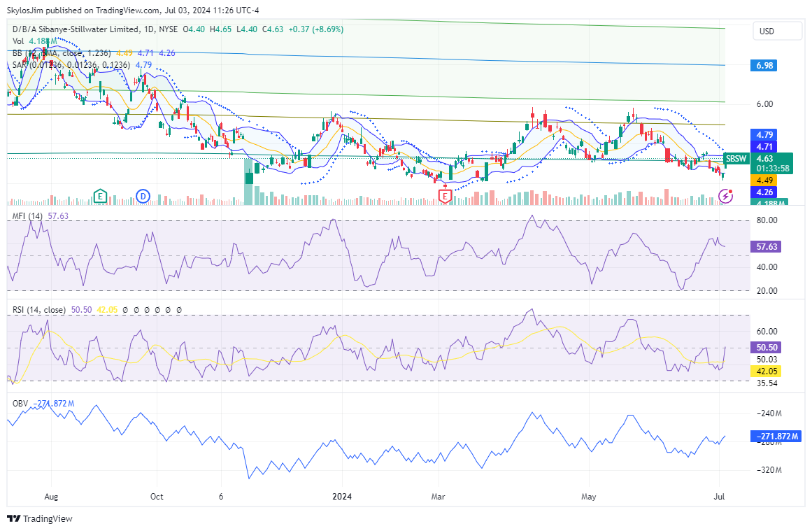Click the purple lightning bolt icon
Viewport: 812px width, 531px height.
point(726,197)
